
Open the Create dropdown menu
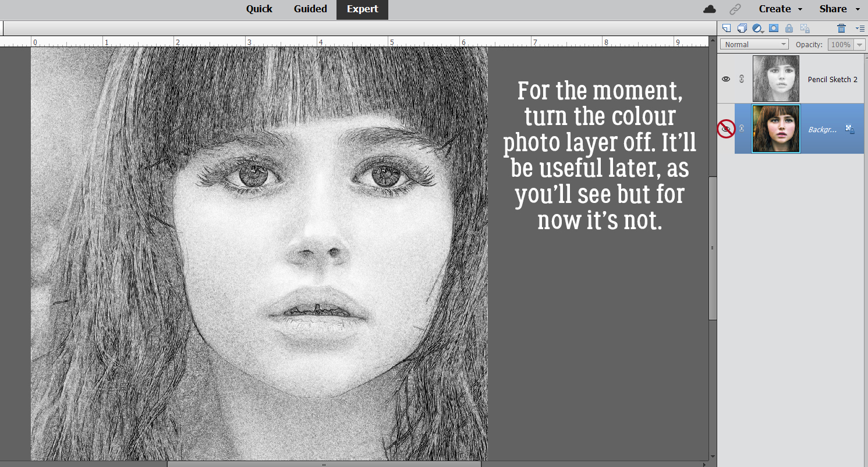(x=781, y=9)
